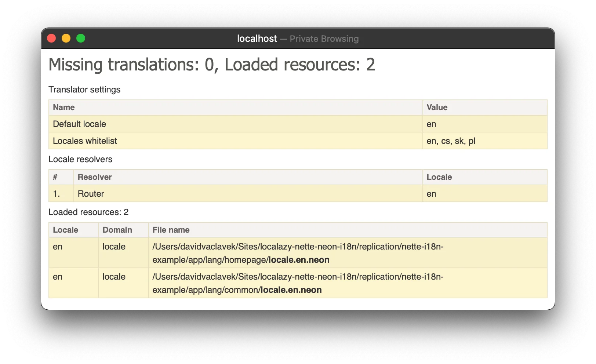Click the Value column header in settings

(x=437, y=108)
